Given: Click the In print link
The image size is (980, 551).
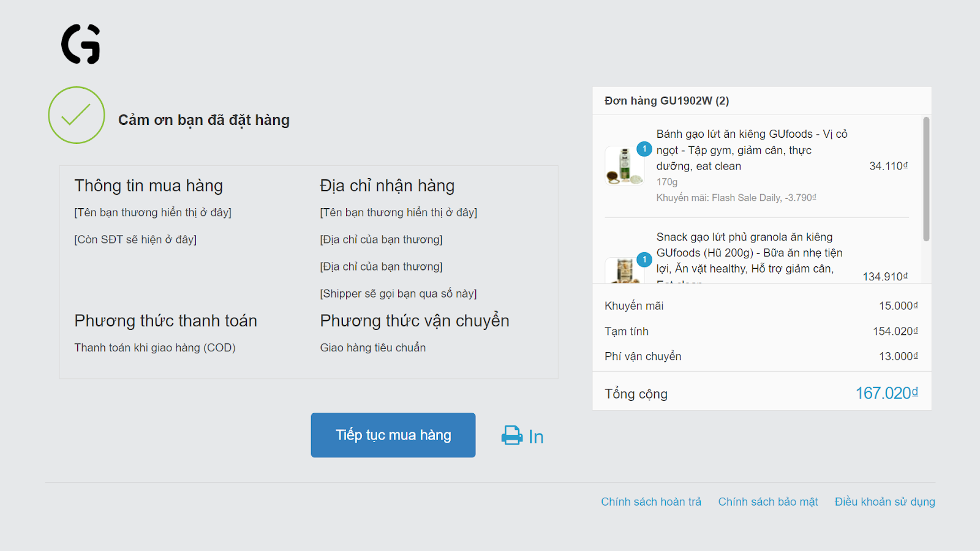Looking at the screenshot, I should pyautogui.click(x=535, y=437).
